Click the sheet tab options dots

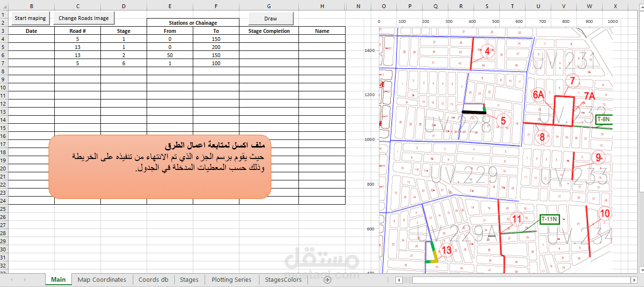[388, 280]
